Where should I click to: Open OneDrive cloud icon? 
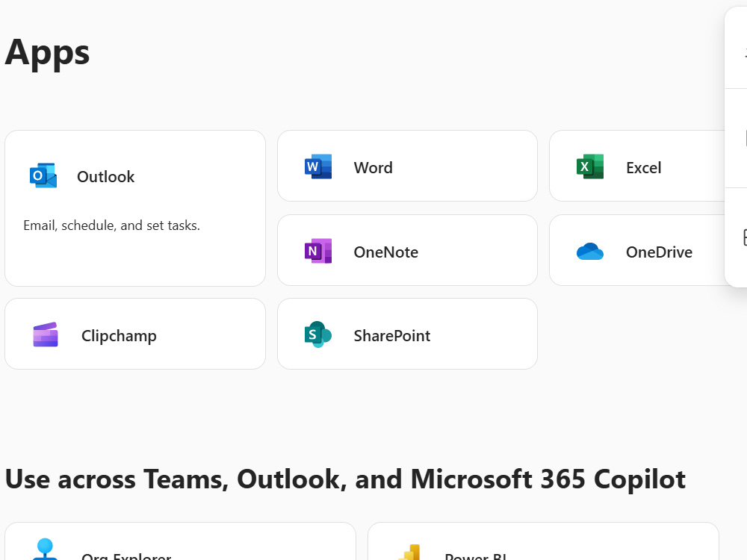590,252
